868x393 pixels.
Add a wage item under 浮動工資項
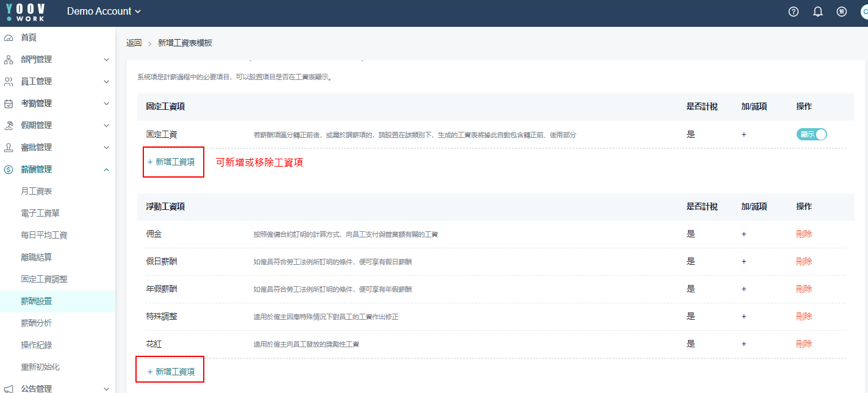coord(171,372)
